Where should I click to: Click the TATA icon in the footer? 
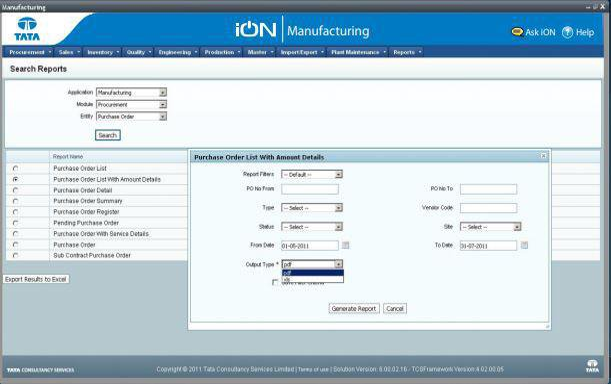pyautogui.click(x=592, y=366)
